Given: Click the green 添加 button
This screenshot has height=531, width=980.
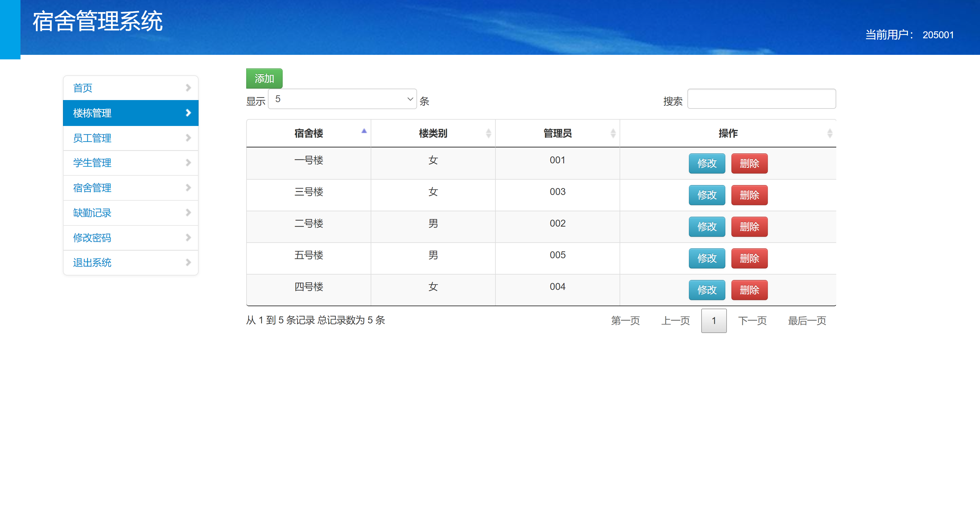Looking at the screenshot, I should pyautogui.click(x=264, y=78).
